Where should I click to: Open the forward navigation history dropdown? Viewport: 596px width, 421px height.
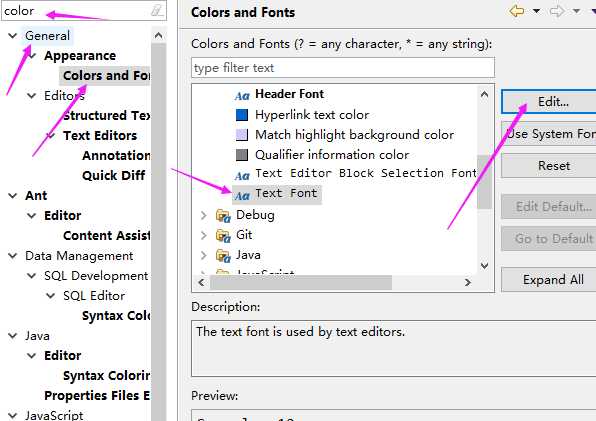pos(577,11)
